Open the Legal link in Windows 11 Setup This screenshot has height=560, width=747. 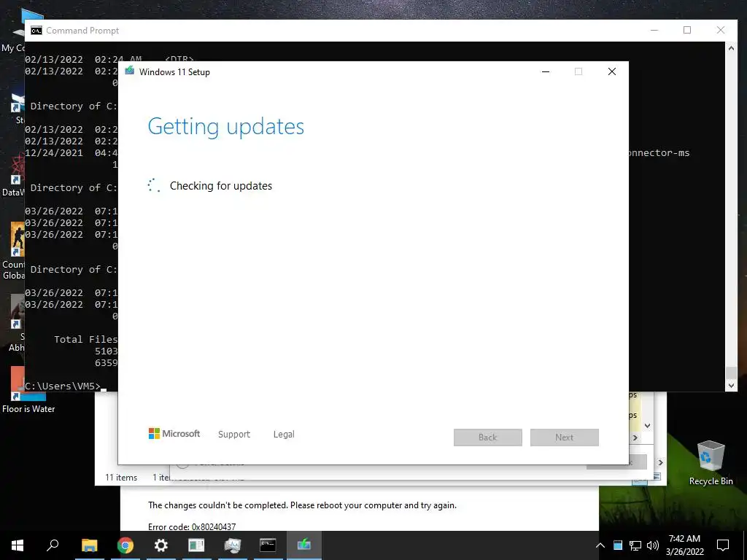[284, 435]
